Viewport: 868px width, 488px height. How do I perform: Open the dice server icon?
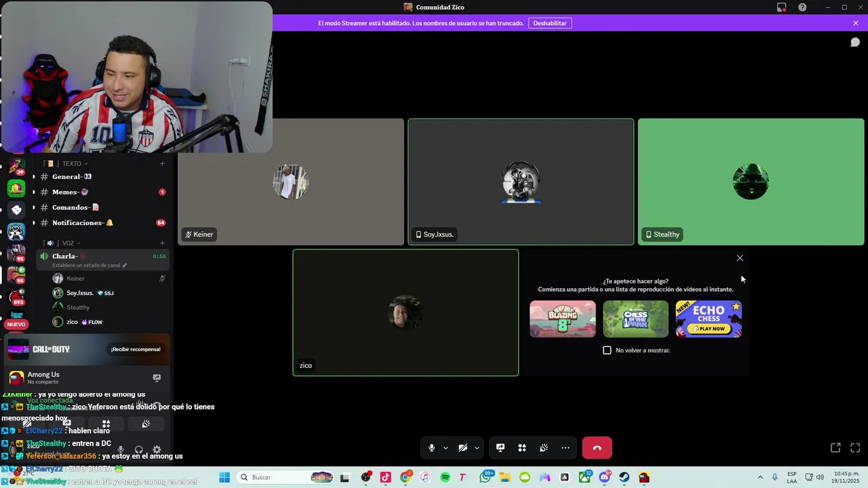tap(16, 210)
